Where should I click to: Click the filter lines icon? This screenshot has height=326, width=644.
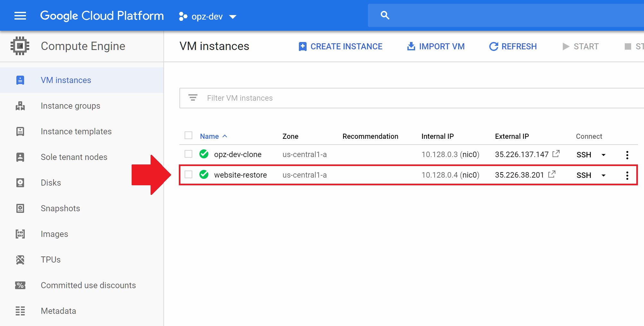coord(193,98)
